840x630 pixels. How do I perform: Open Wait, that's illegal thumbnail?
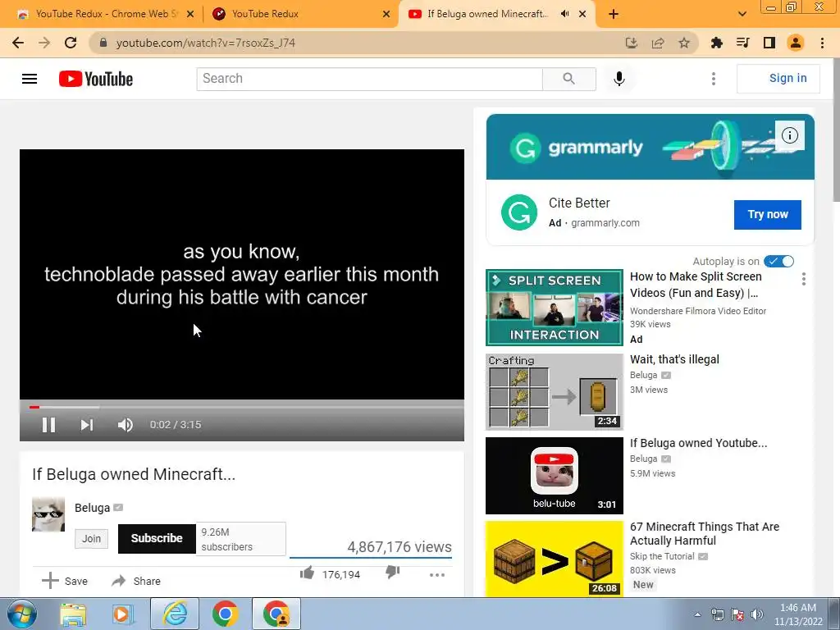tap(555, 391)
